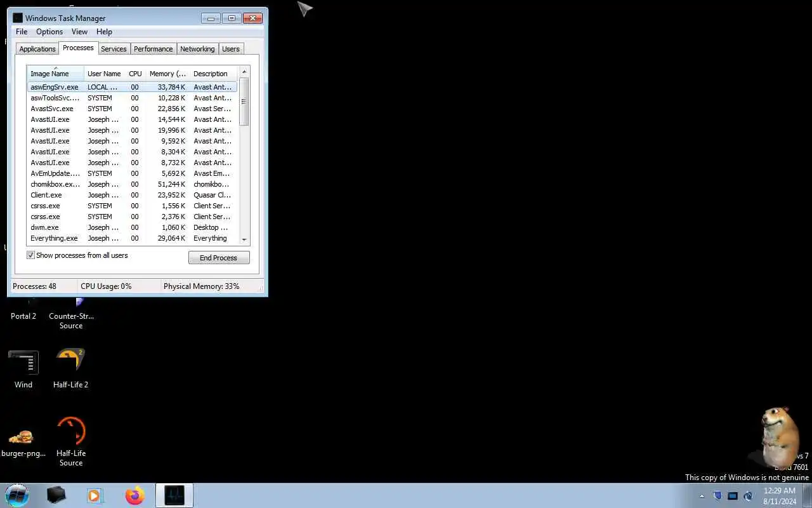Select the Half-Life 2 desktop icon
812x508 pixels.
click(71, 368)
